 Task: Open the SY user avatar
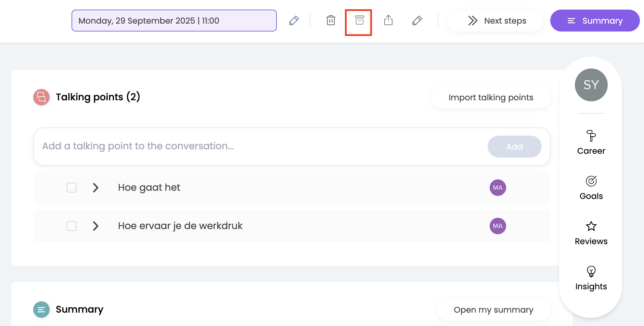(591, 85)
